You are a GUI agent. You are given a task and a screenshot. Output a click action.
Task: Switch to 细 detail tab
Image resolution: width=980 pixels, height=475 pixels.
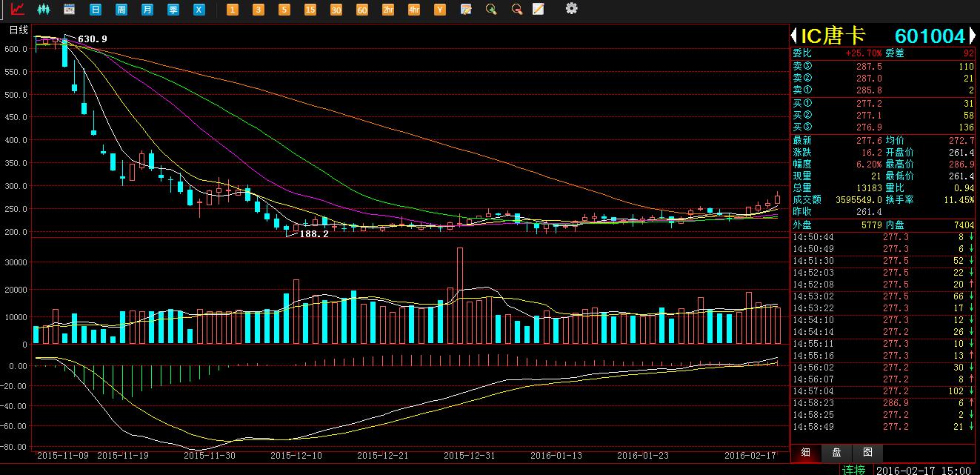coord(805,453)
